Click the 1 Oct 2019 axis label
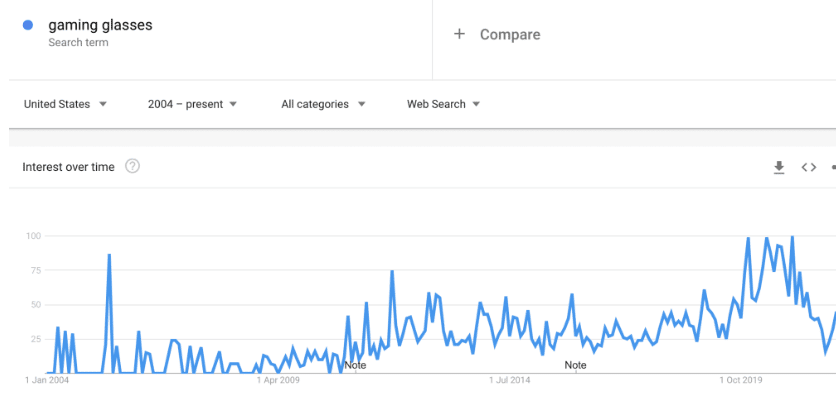This screenshot has width=836, height=394. tap(741, 381)
